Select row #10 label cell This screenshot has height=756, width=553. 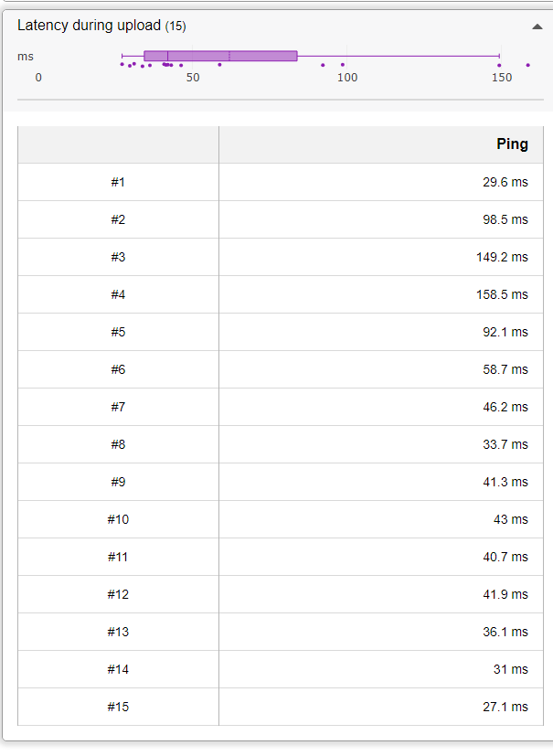(x=118, y=519)
